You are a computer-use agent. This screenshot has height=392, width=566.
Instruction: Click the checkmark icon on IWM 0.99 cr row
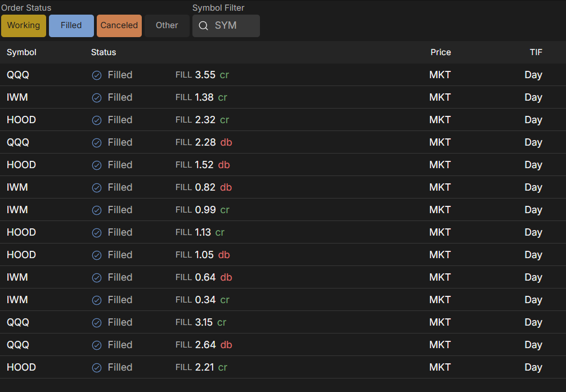click(97, 210)
